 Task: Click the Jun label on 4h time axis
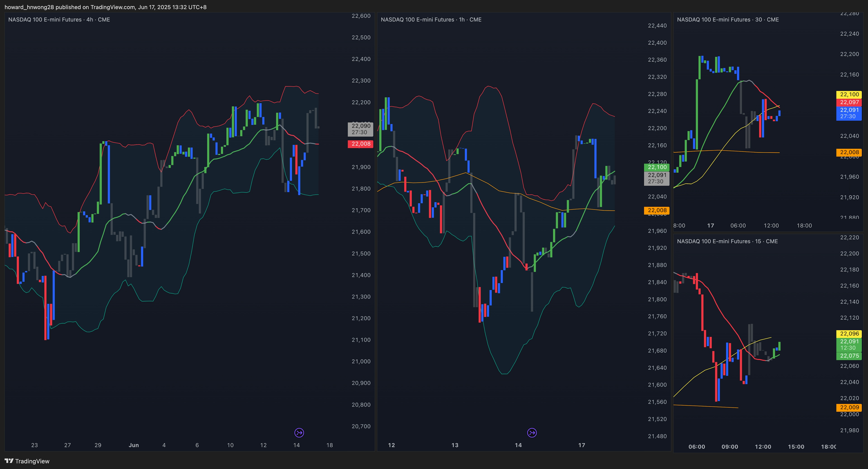tap(133, 445)
